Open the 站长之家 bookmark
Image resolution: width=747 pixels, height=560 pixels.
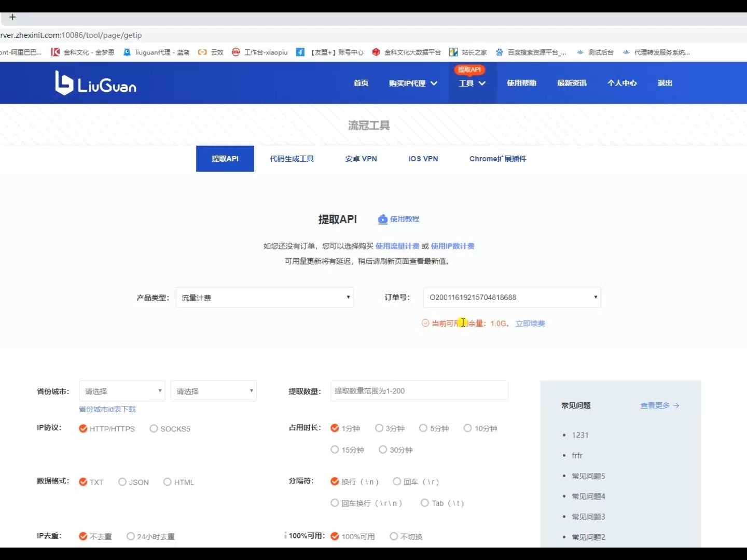click(468, 52)
